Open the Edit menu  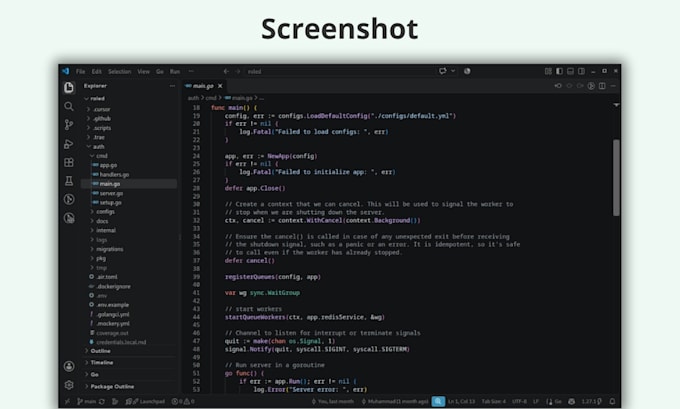click(96, 72)
